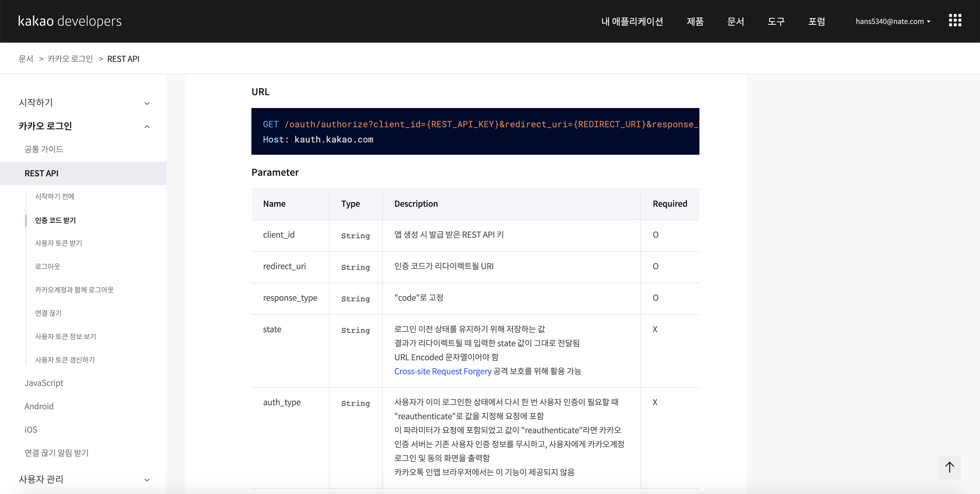Go to 카카오 로그인 in the breadcrumb
This screenshot has height=494, width=980.
[70, 59]
